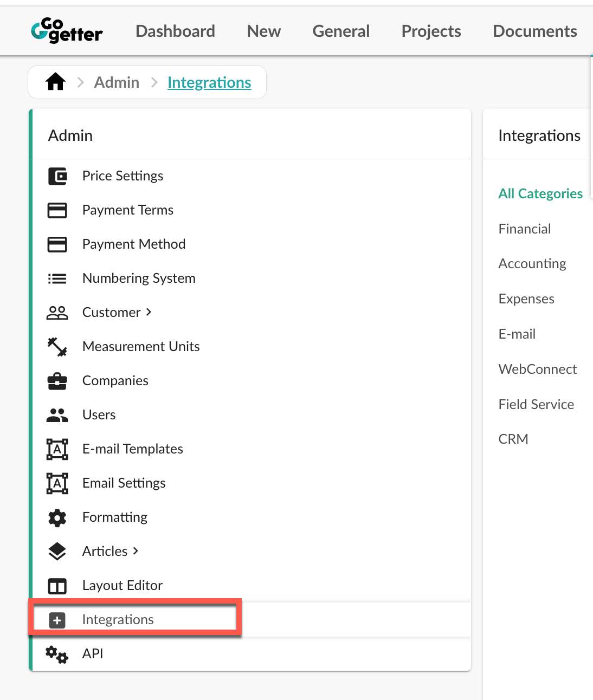The height and width of the screenshot is (700, 593).
Task: Click the Integrations breadcrumb link
Action: (209, 82)
